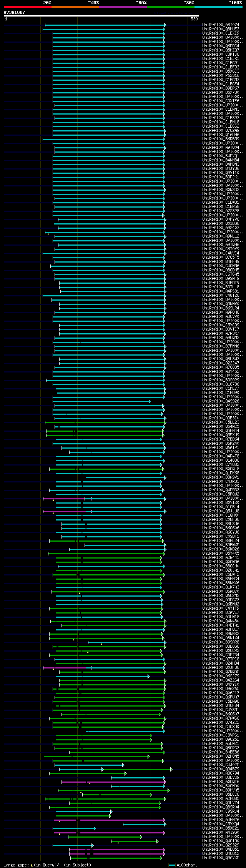Select the UniRef100_Q5WMV0 label

221,304
